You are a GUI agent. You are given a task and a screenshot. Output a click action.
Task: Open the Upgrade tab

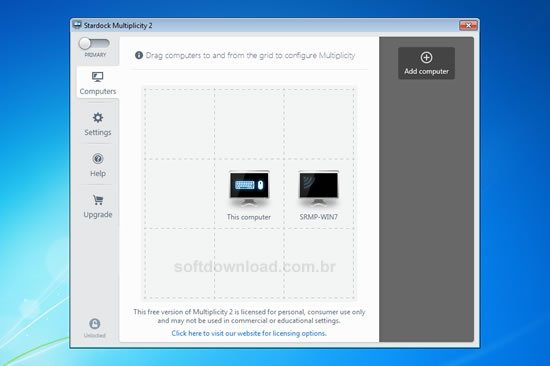[98, 206]
